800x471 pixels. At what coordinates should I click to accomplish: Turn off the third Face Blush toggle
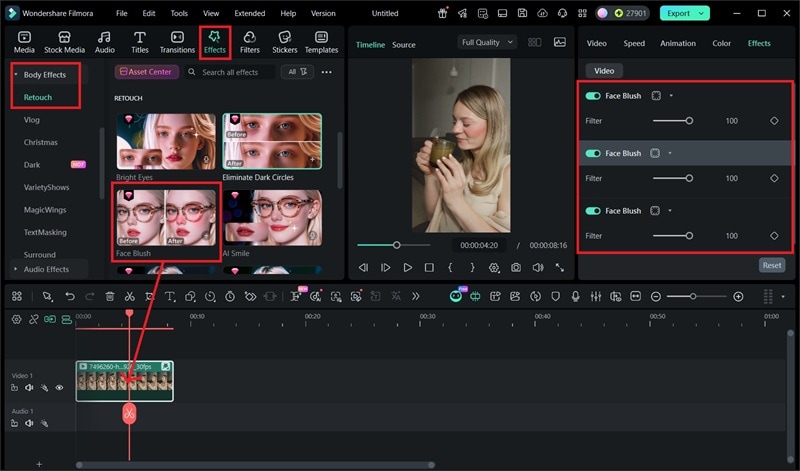pos(593,211)
